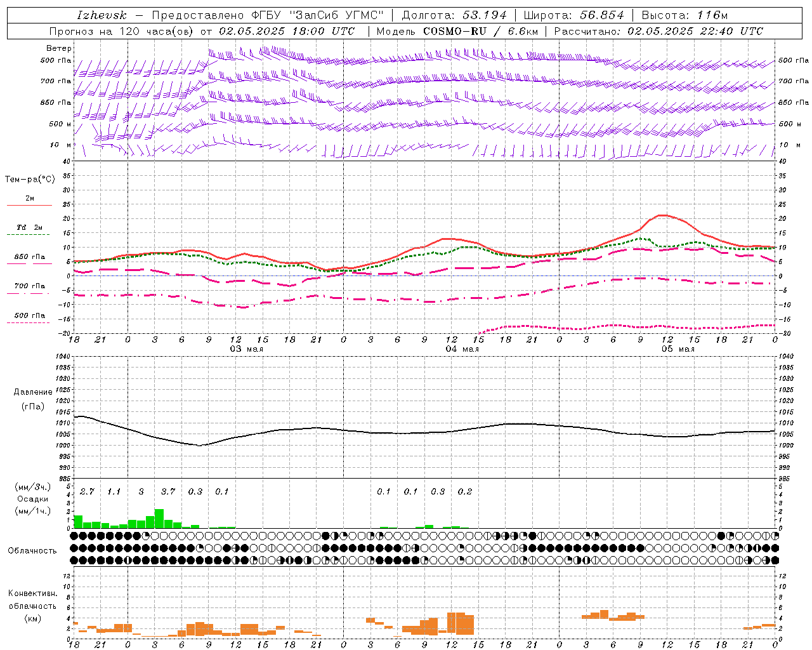This screenshot has width=812, height=650.
Task: Click the Ветер wind panel label
Action: coord(59,48)
